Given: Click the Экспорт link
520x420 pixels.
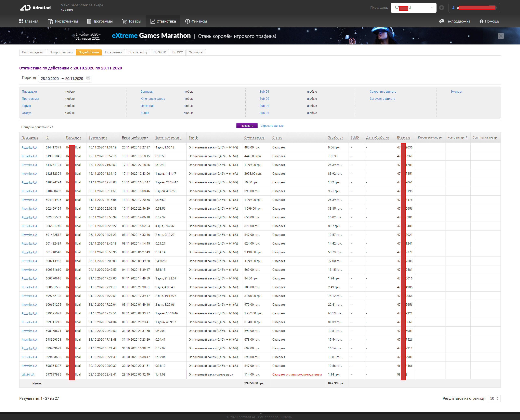Looking at the screenshot, I should point(456,92).
